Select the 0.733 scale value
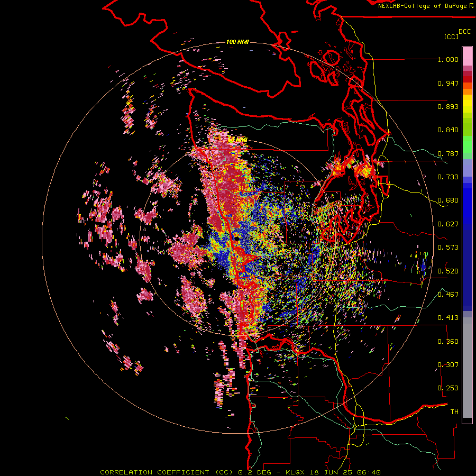Screen dimensions: 476x476 pyautogui.click(x=448, y=177)
